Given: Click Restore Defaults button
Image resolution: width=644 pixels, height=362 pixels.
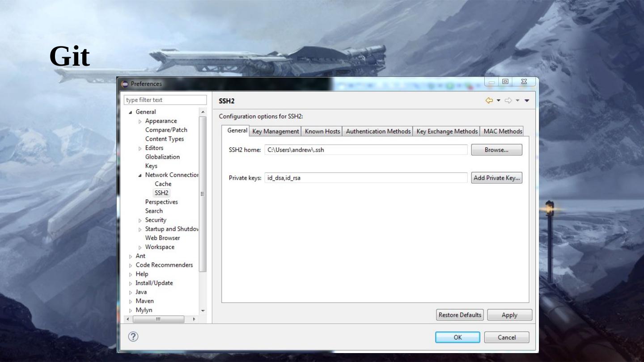Looking at the screenshot, I should coord(460,315).
